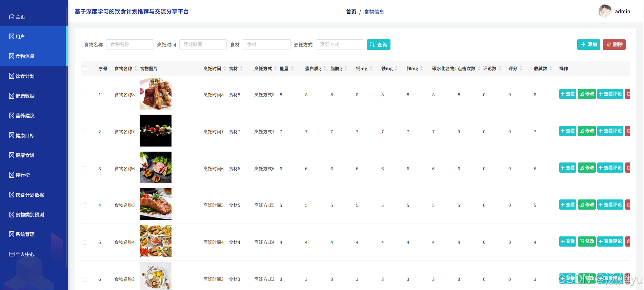The width and height of the screenshot is (644, 290).
Task: Check the row for 食物名称8
Action: [x=85, y=95]
